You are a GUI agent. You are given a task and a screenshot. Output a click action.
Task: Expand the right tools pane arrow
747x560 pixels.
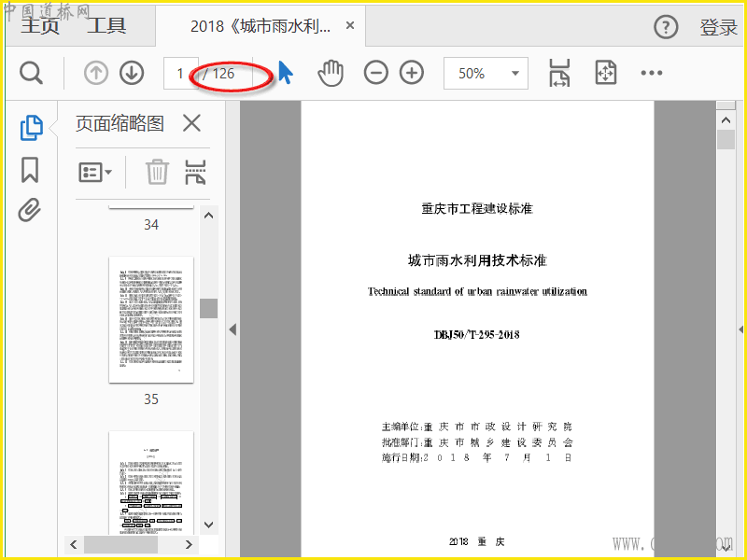click(x=741, y=329)
